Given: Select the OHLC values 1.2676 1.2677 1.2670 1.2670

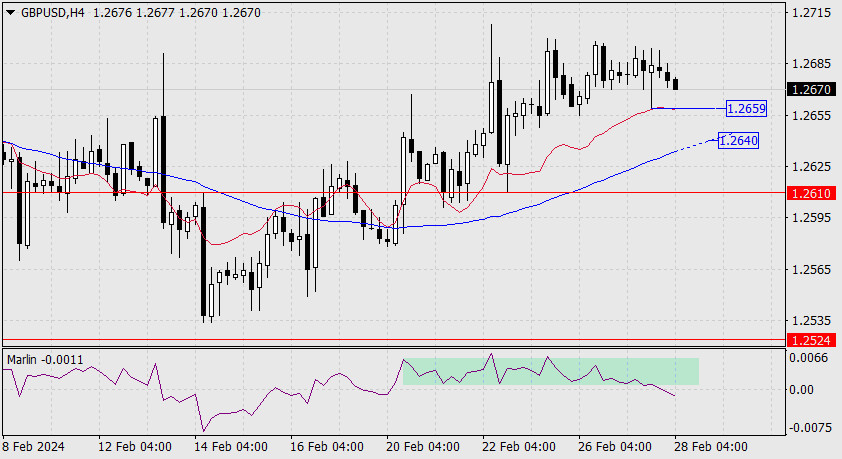Looking at the screenshot, I should [177, 12].
